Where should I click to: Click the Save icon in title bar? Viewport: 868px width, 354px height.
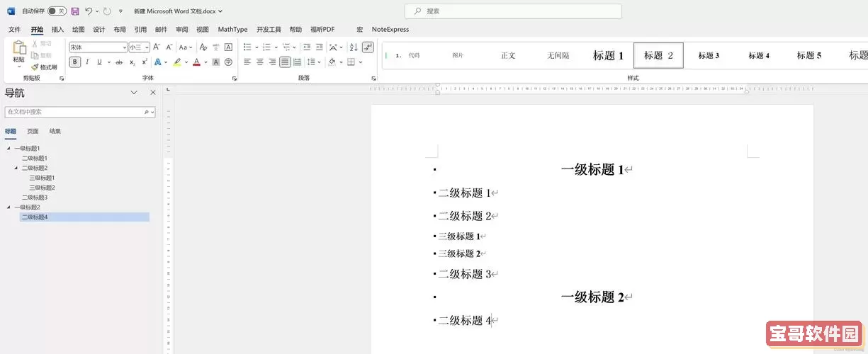pos(75,11)
